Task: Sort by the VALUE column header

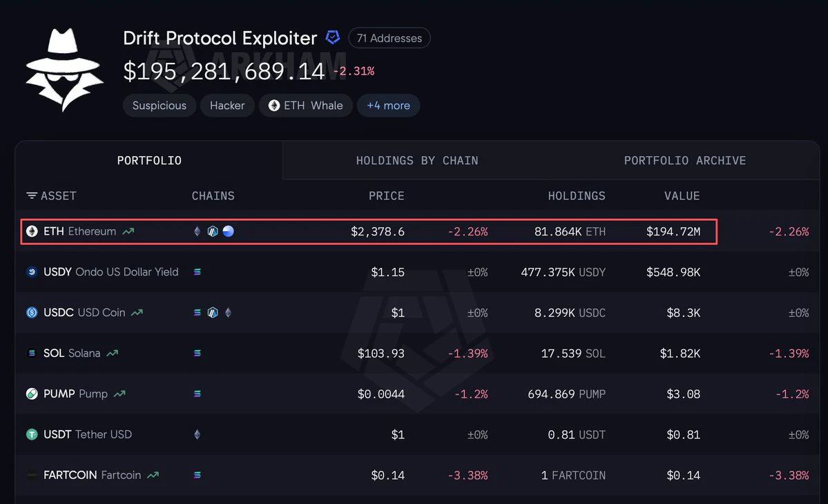Action: tap(682, 196)
